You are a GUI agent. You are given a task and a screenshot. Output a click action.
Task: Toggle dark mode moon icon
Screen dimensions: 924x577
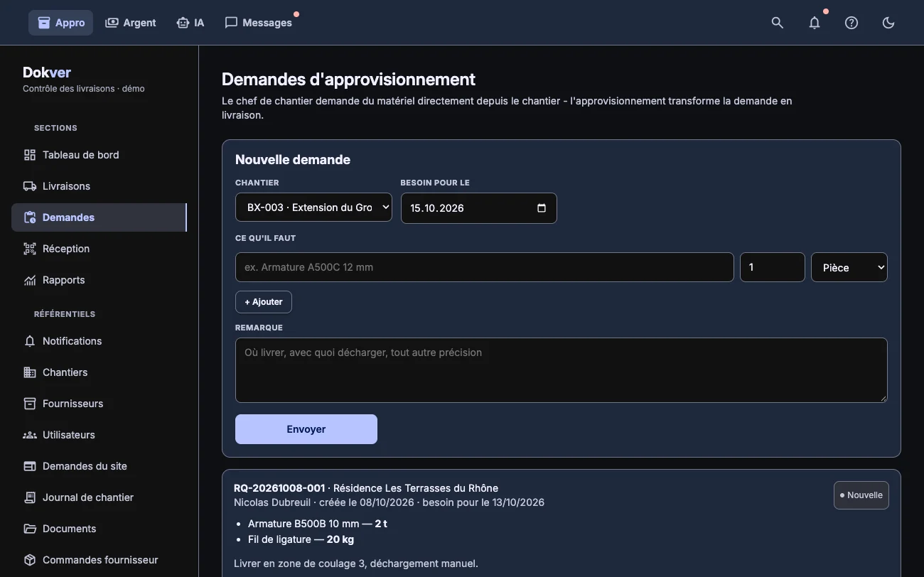tap(888, 23)
